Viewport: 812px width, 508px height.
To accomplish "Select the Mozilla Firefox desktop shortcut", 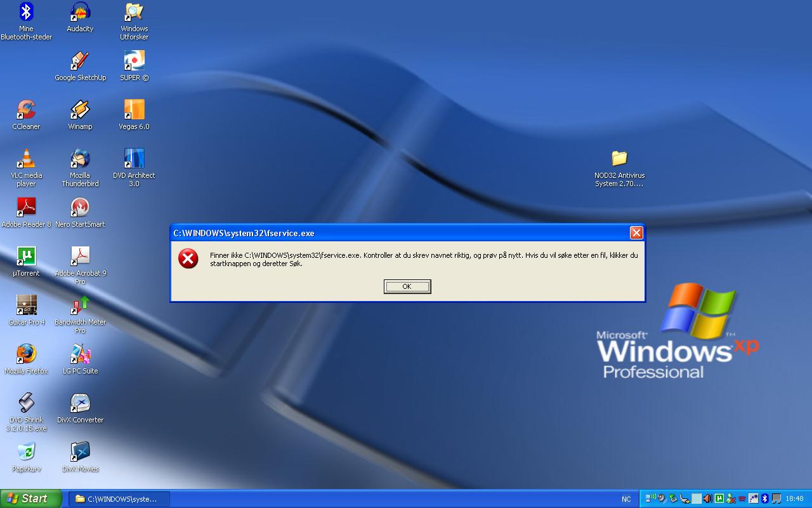I will [26, 359].
